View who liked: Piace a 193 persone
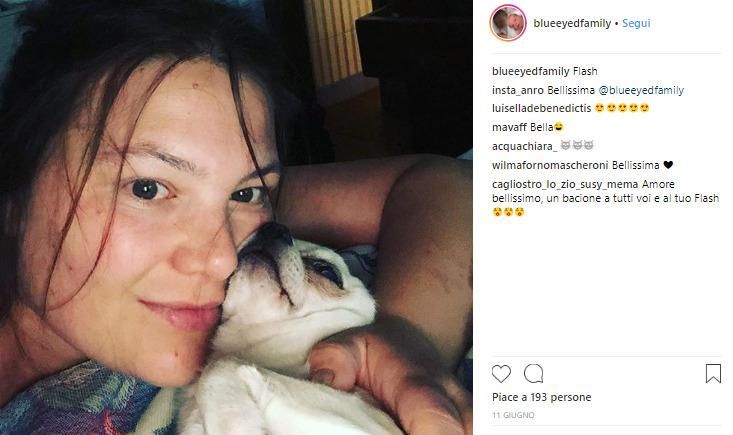Screen dimensions: 733x435 [541, 397]
